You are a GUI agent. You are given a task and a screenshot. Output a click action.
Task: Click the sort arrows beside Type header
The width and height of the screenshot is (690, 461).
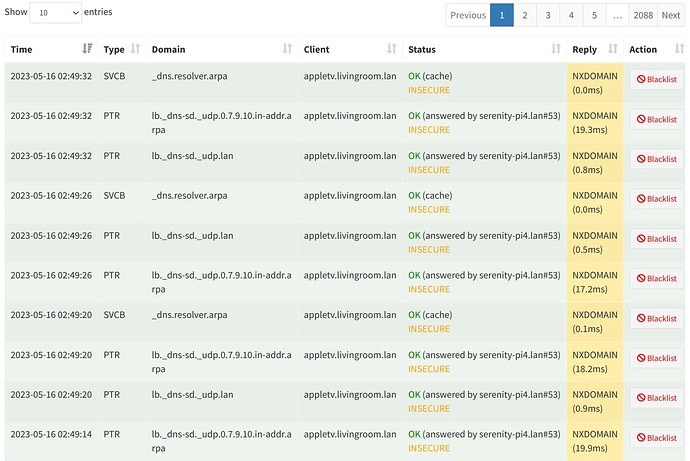[x=132, y=49]
